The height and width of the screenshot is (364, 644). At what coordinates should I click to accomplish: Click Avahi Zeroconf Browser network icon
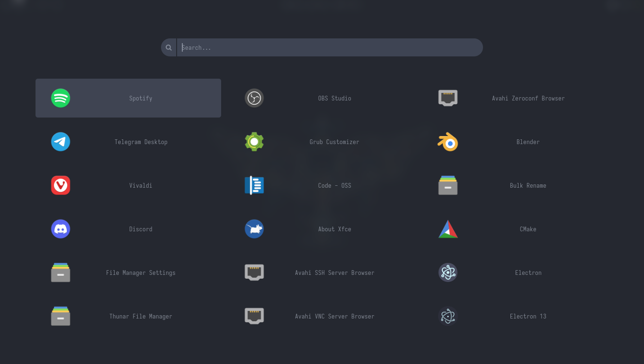point(448,98)
